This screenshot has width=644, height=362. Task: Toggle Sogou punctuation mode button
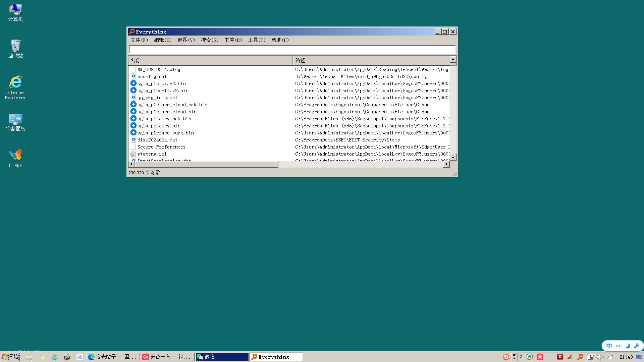[618, 346]
